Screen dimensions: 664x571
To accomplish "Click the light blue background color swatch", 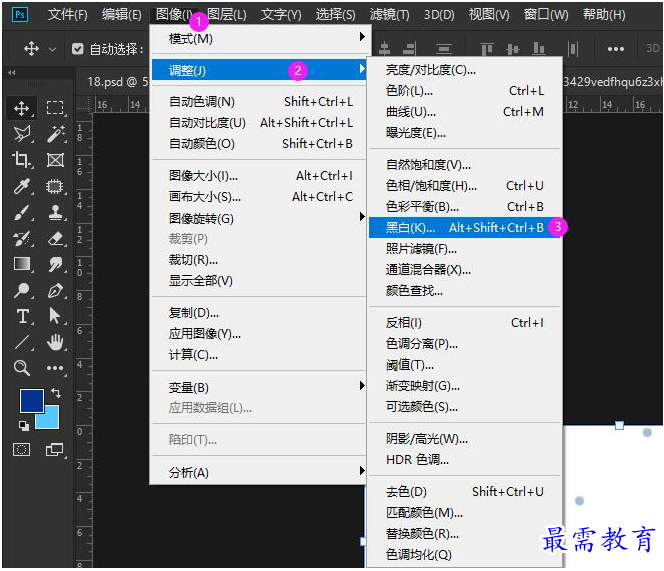I will [50, 420].
